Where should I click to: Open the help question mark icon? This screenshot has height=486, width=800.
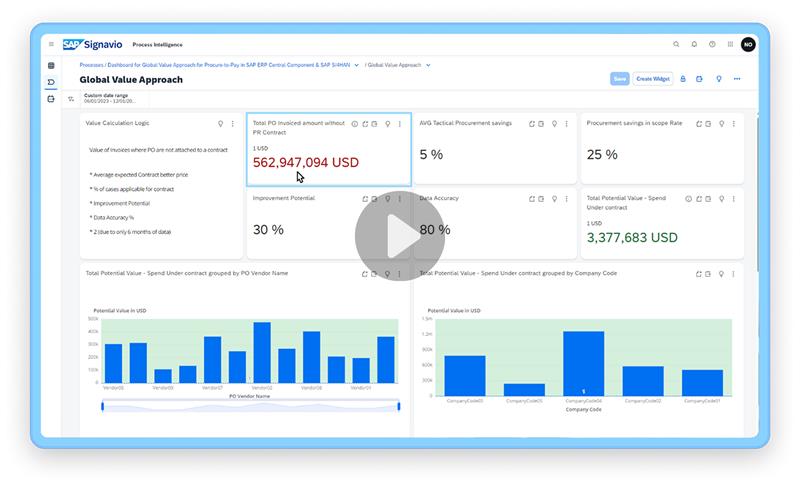coord(712,44)
